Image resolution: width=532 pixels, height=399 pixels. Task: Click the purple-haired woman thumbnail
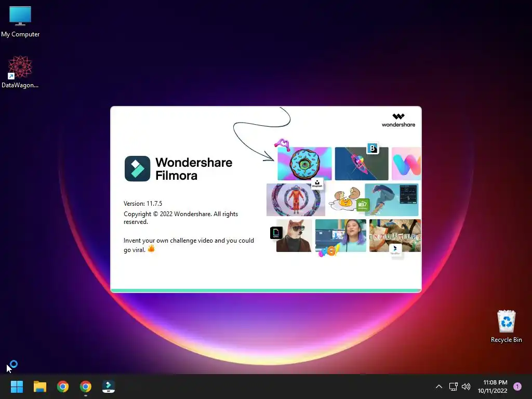341,235
